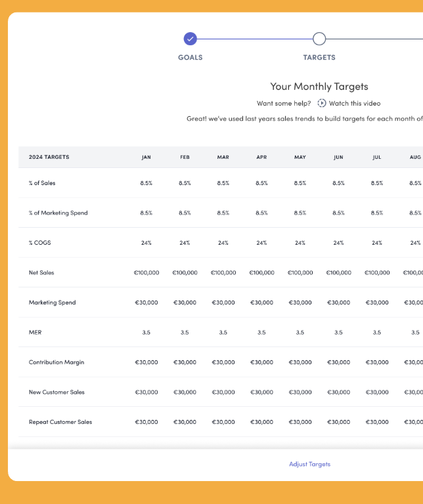This screenshot has width=423, height=504.
Task: Click the empty Targets step circle
Action: [319, 39]
